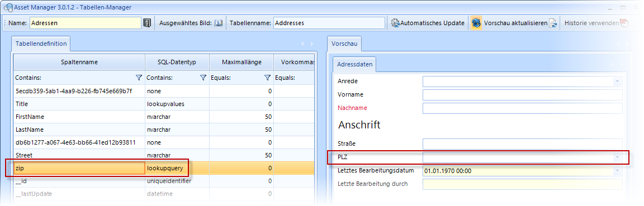
Task: Click the uniqueidentifier data type cell
Action: (177, 180)
